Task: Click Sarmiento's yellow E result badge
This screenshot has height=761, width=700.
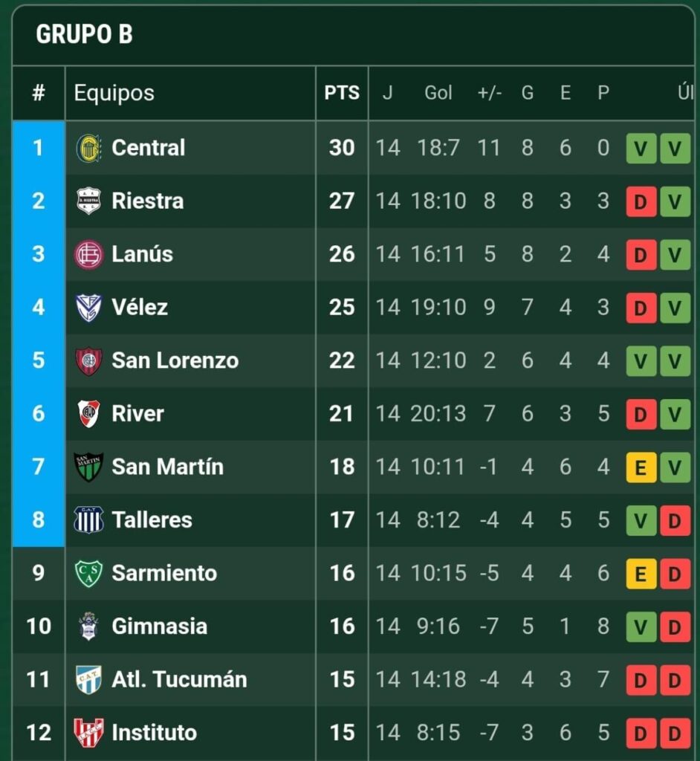Action: point(641,574)
